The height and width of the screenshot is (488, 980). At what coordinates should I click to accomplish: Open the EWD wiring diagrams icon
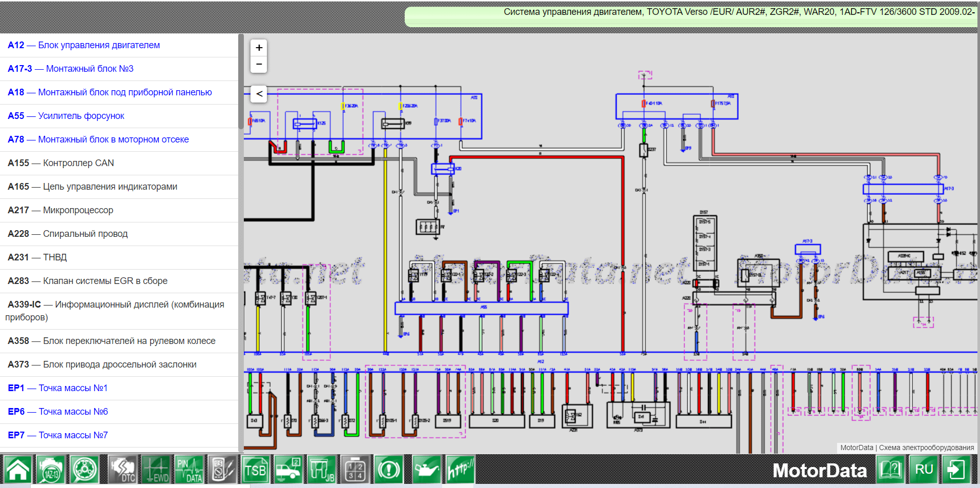156,470
